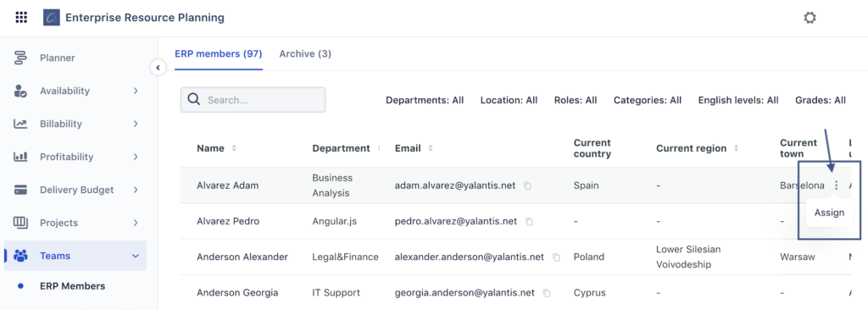Viewport: 868px width, 310px height.
Task: Switch to the Archive (3) tab
Action: point(305,53)
